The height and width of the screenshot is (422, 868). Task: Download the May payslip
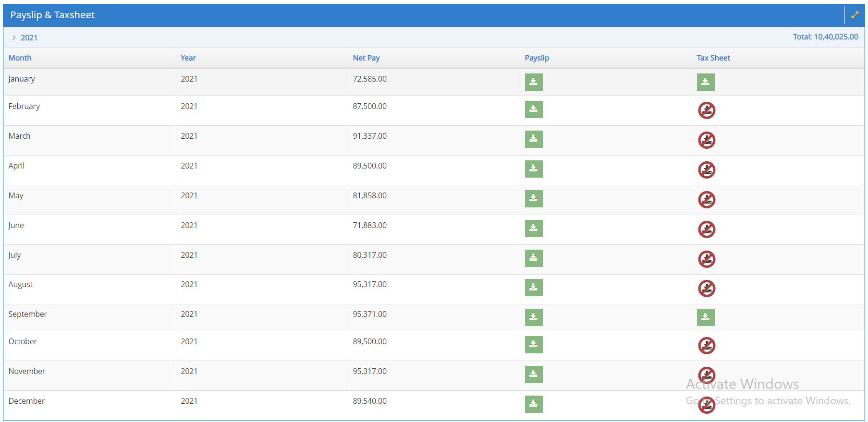(x=533, y=199)
